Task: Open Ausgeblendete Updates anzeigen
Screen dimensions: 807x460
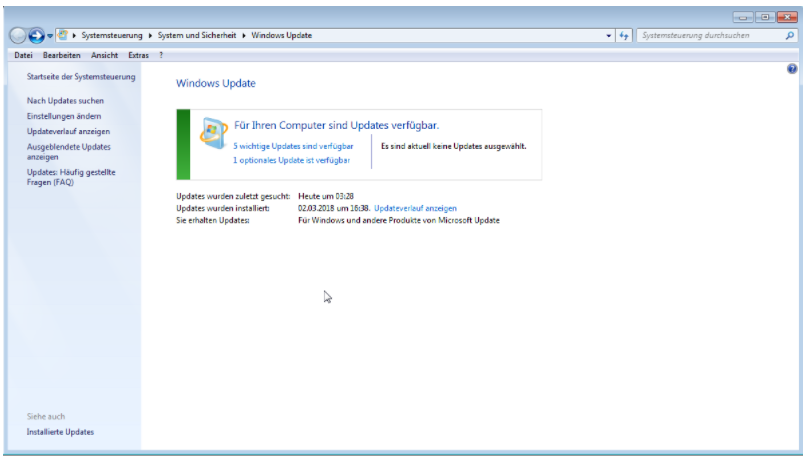Action: coord(68,152)
